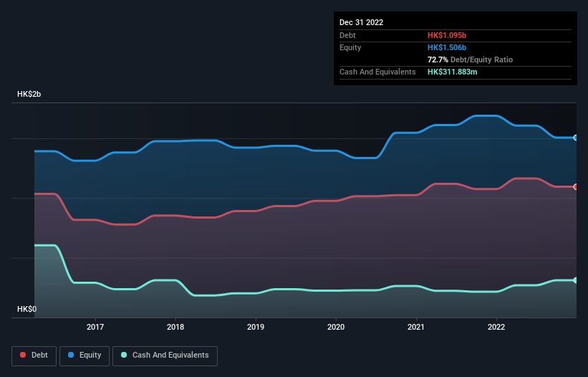Image resolution: width=588 pixels, height=377 pixels.
Task: Click the teal Cash And Equivalents legend dot
Action: tap(124, 355)
